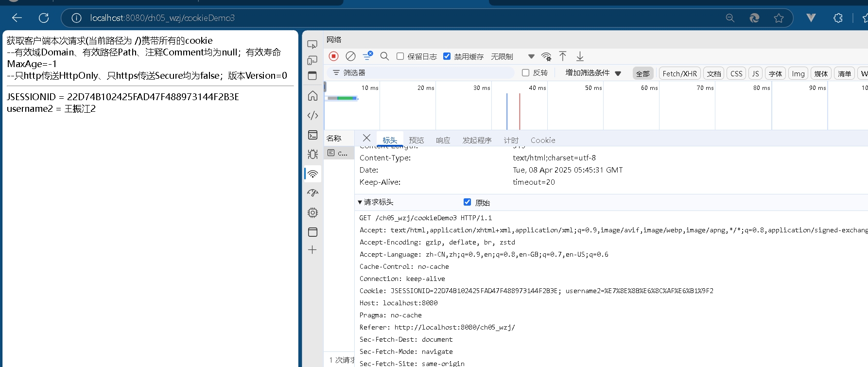
Task: Open the Sources bug icon panel
Action: (312, 154)
